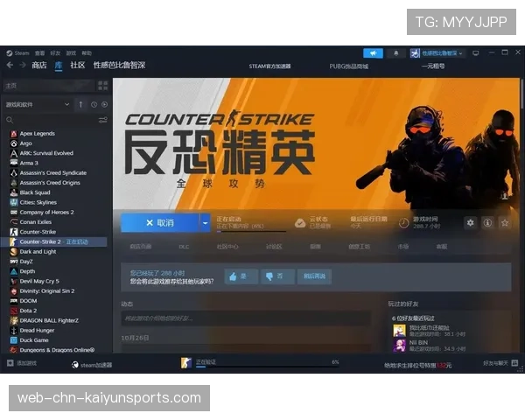Open game settings gear icon

click(x=470, y=223)
